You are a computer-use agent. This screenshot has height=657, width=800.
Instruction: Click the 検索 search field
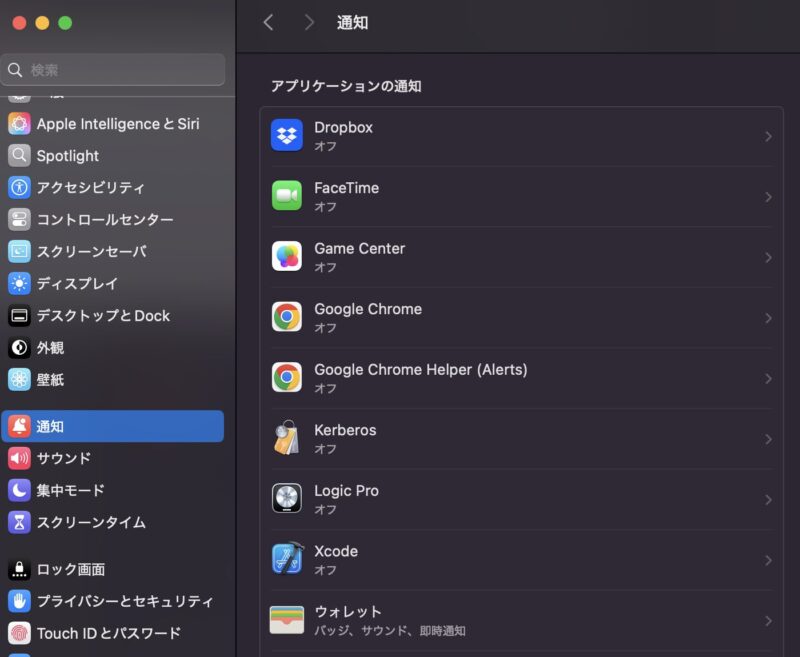click(x=113, y=70)
